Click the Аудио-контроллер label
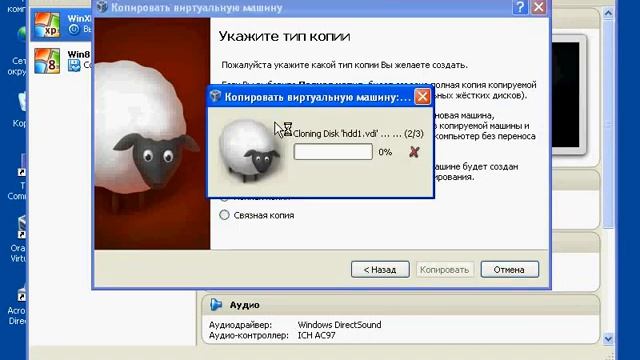This screenshot has height=360, width=640. coord(249,336)
